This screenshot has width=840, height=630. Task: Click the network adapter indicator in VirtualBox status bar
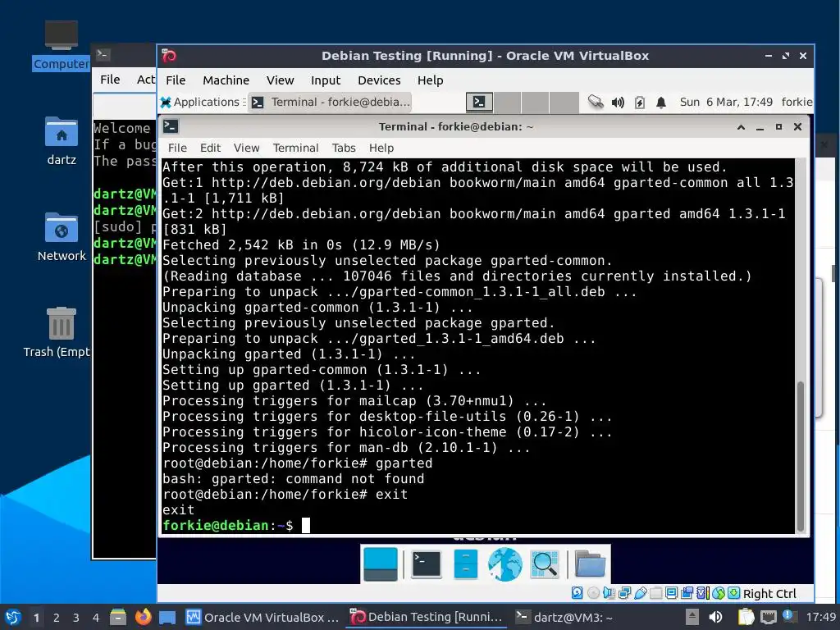pyautogui.click(x=624, y=593)
